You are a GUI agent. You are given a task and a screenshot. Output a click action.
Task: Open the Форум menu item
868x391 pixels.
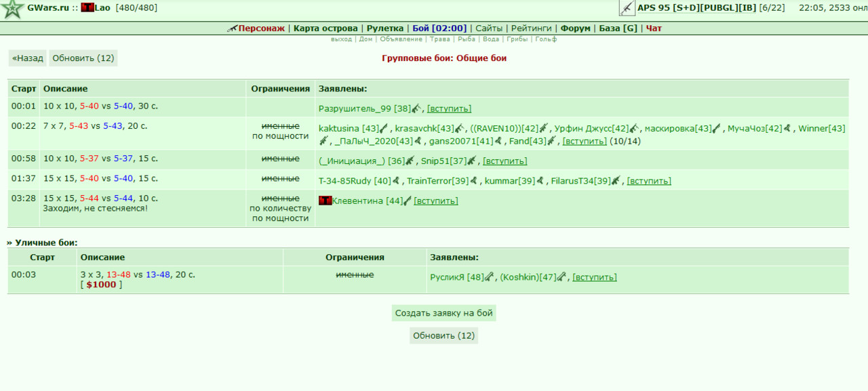coord(576,28)
